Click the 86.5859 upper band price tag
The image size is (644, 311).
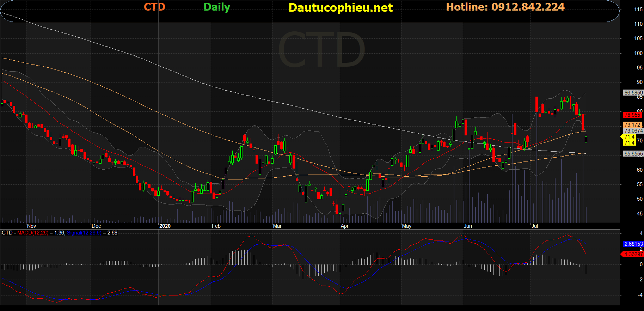point(633,93)
